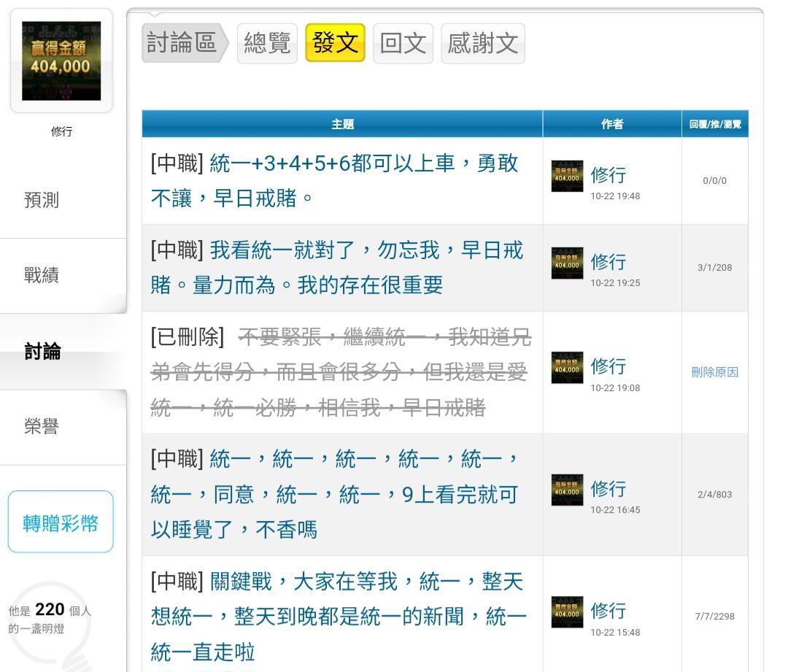This screenshot has height=672, width=788.
Task: Open author link 修行 above 10-22 19:48
Action: [609, 175]
